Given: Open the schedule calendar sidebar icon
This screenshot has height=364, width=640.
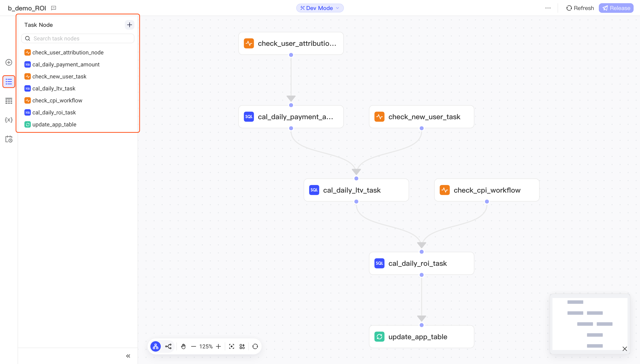Looking at the screenshot, I should [x=9, y=139].
